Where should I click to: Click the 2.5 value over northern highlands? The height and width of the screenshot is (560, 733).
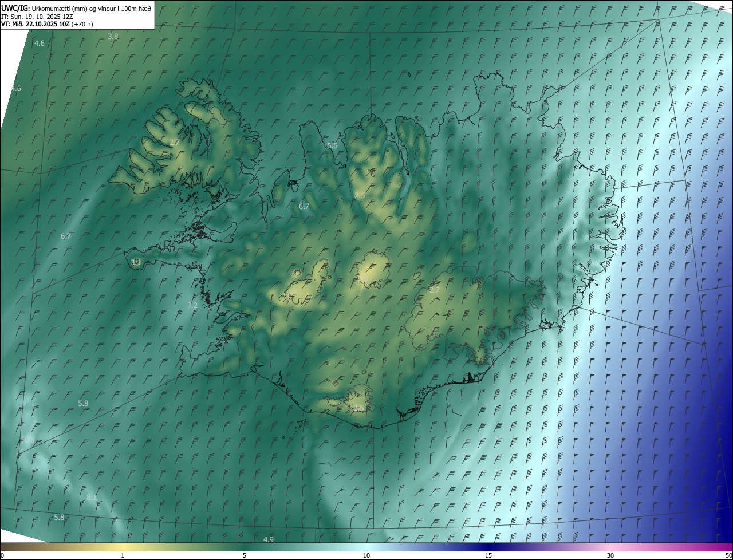point(360,195)
